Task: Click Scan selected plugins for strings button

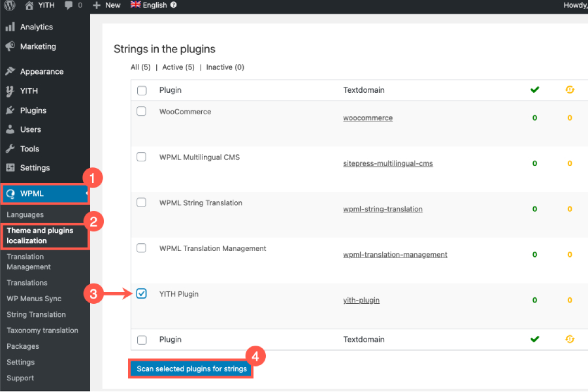Action: pyautogui.click(x=191, y=368)
